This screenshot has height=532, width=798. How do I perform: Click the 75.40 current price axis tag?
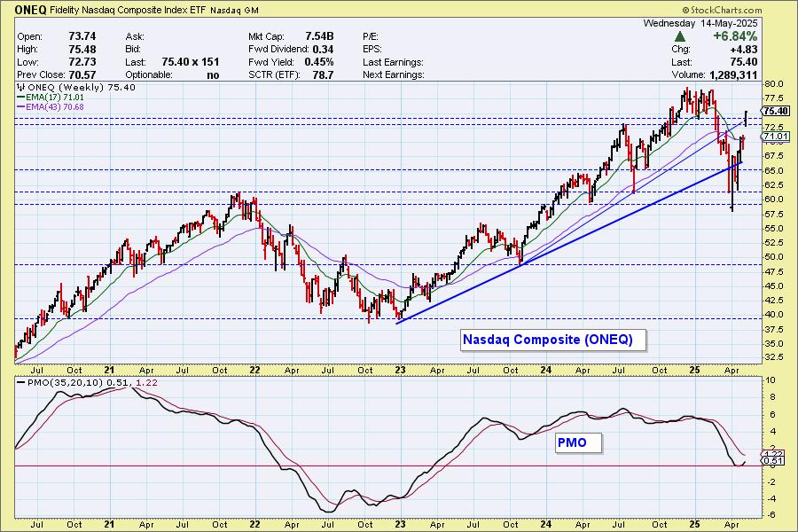(x=775, y=111)
